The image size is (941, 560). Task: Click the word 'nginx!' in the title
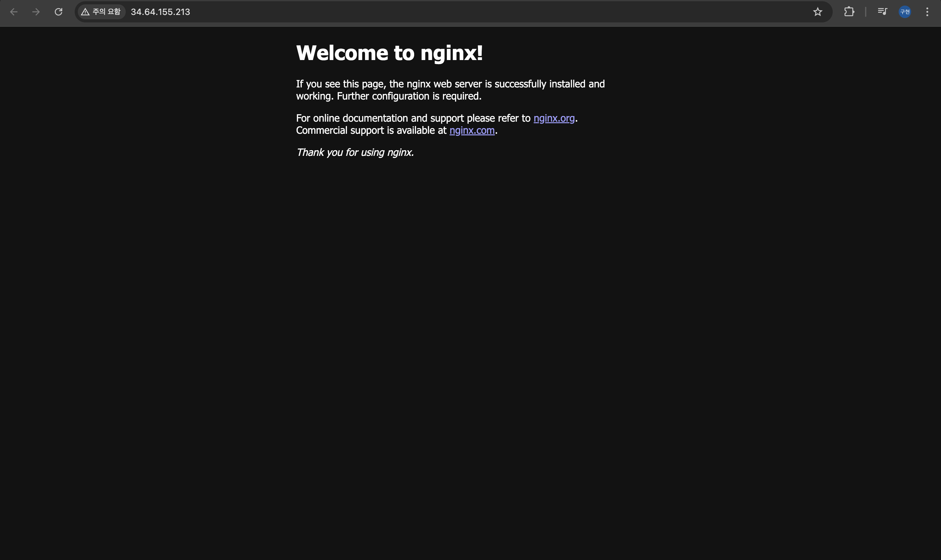click(x=452, y=53)
